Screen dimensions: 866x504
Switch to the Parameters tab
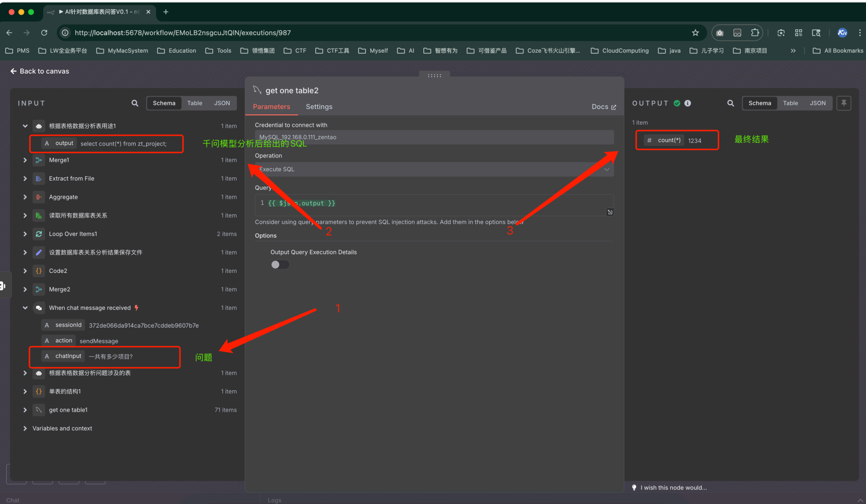click(271, 106)
